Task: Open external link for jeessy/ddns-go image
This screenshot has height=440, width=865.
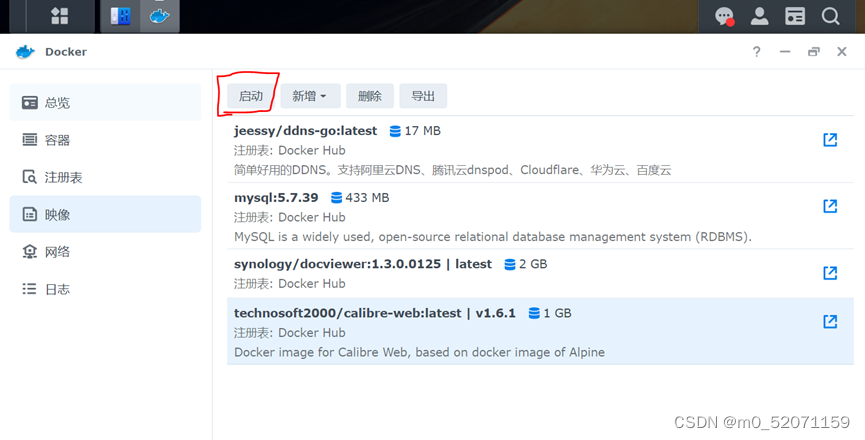Action: click(x=829, y=140)
